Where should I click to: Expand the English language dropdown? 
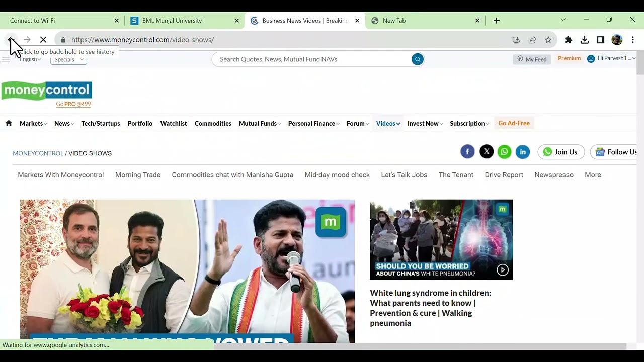tap(30, 59)
